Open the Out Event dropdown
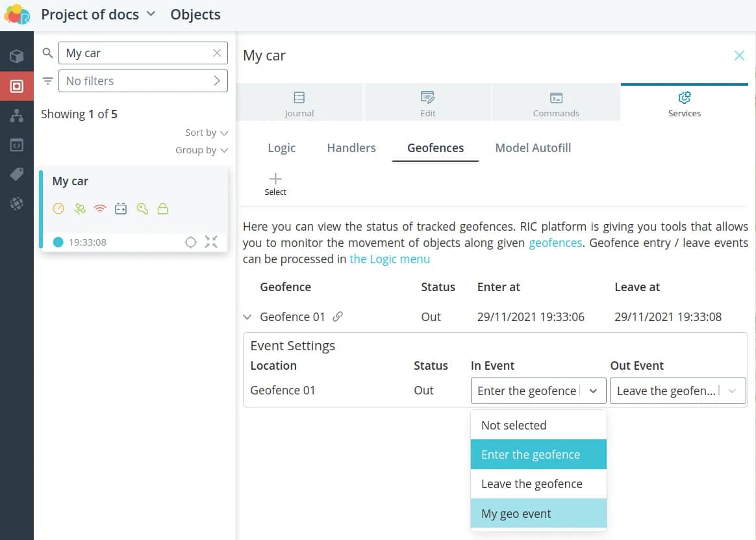The image size is (756, 540). [677, 391]
